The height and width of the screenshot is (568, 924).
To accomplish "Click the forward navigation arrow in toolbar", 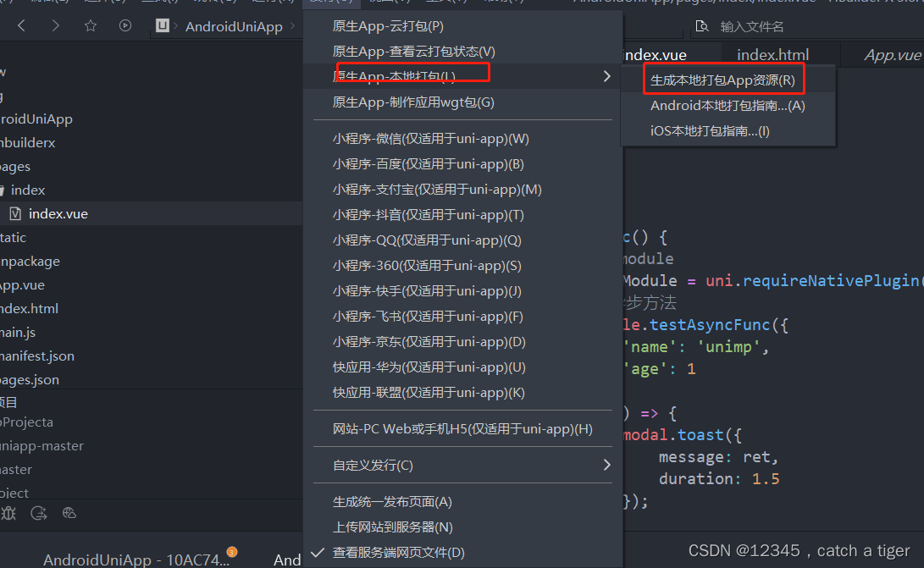I will tap(55, 25).
